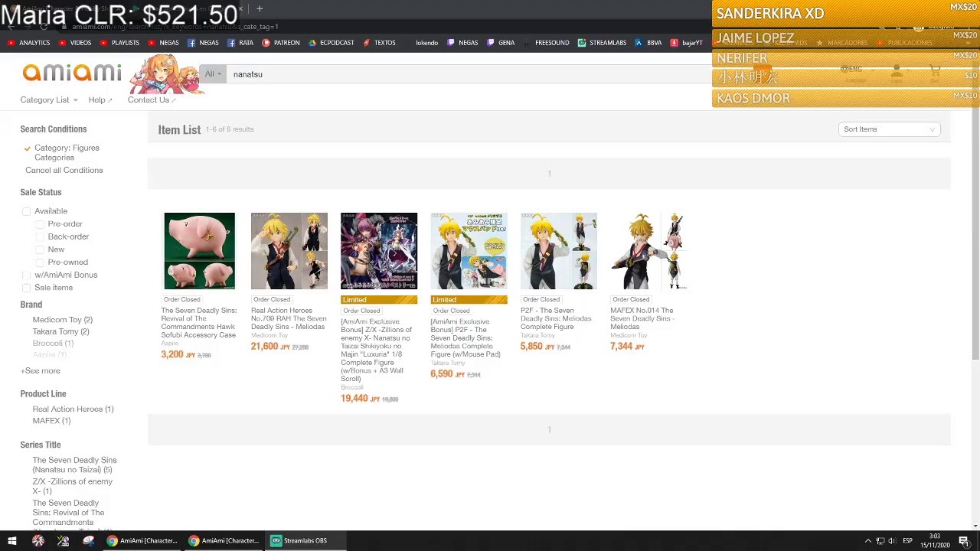Open the GENA Twitch bookmark

[501, 43]
